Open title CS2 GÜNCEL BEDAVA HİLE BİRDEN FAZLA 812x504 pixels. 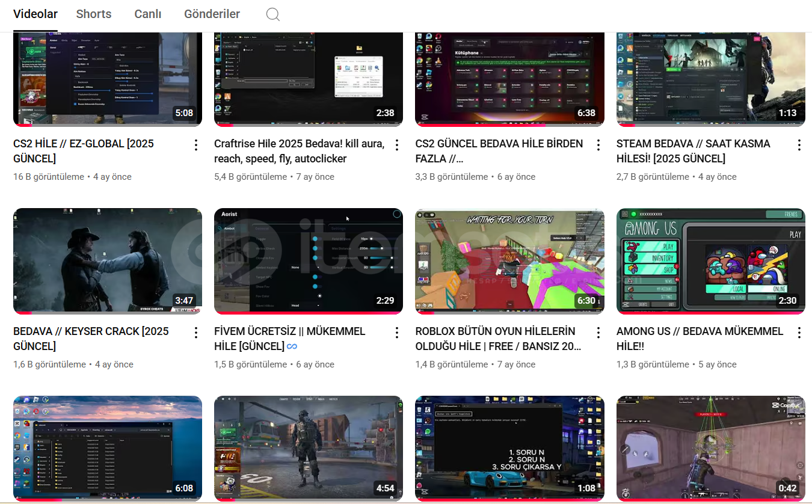[499, 151]
